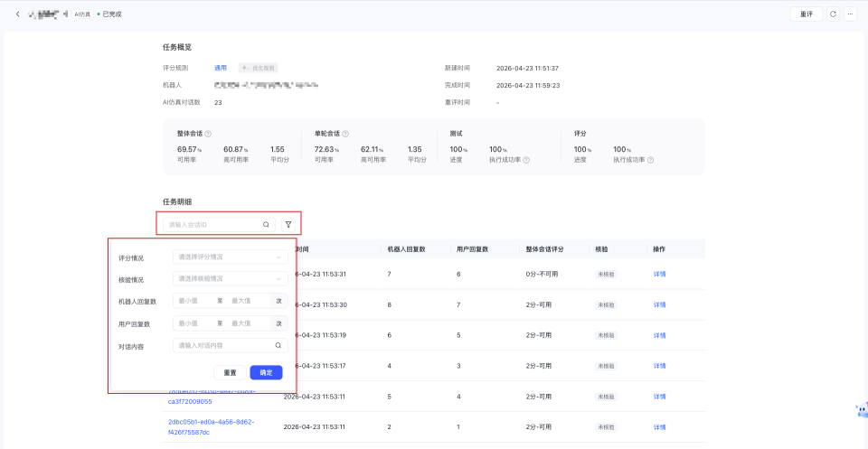This screenshot has width=868, height=449.
Task: Click the 优化规则 button
Action: pyautogui.click(x=258, y=68)
